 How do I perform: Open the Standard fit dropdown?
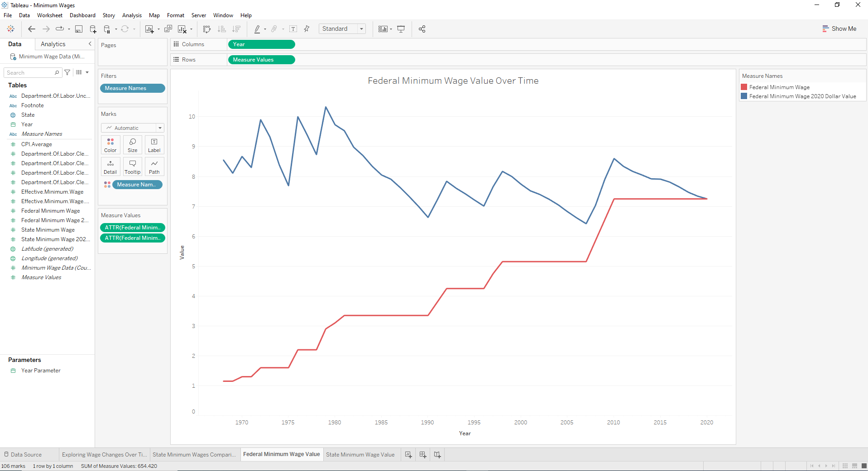(361, 29)
